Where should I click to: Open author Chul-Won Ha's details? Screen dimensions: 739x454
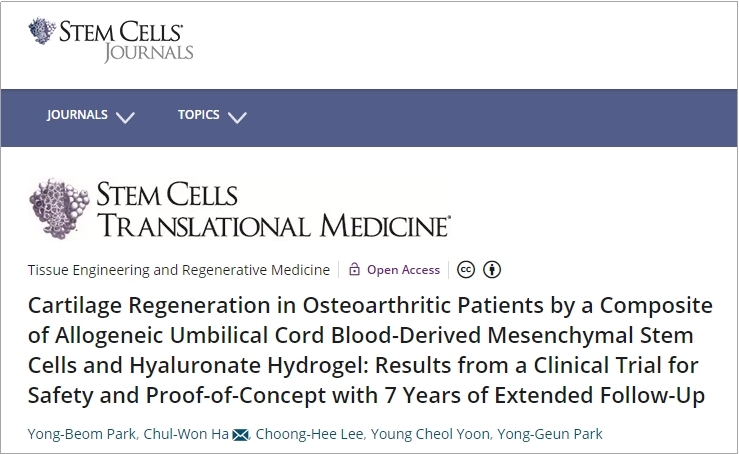186,434
